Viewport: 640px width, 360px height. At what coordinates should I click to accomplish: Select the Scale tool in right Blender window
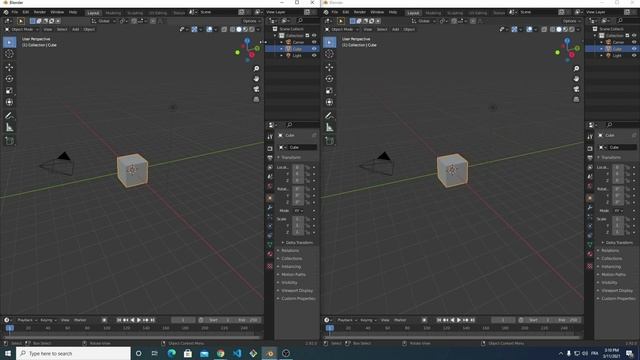329,91
